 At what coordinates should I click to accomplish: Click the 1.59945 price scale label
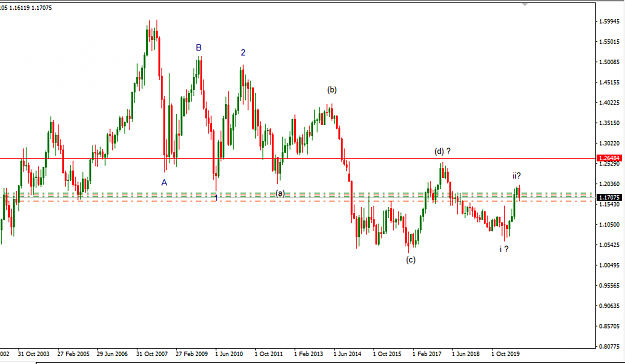(609, 21)
